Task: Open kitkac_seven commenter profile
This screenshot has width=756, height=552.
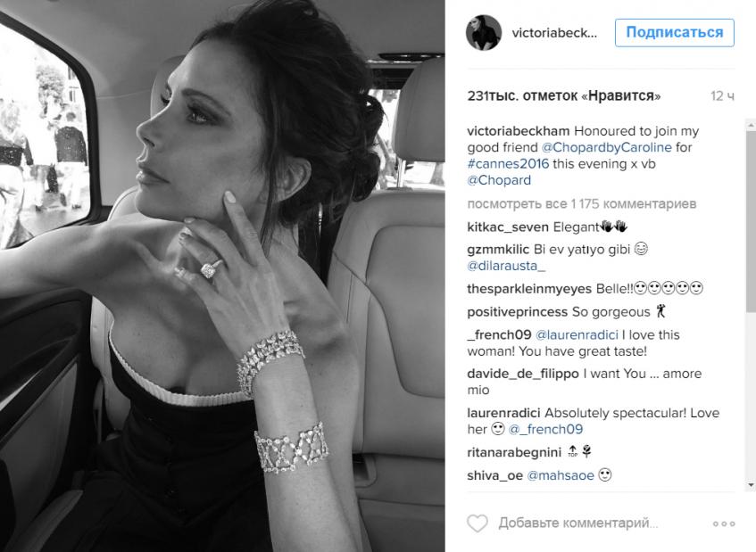Action: 508,227
